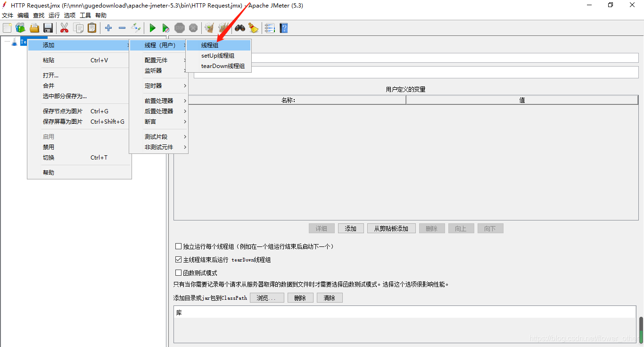Expand the 添加 submenu
Screen dimensions: 644x347
[x=79, y=45]
